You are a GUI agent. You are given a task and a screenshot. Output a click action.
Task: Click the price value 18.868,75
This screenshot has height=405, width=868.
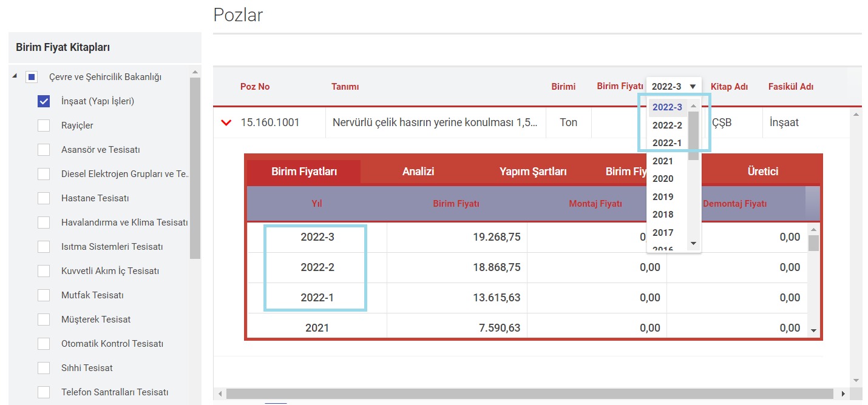pyautogui.click(x=497, y=267)
